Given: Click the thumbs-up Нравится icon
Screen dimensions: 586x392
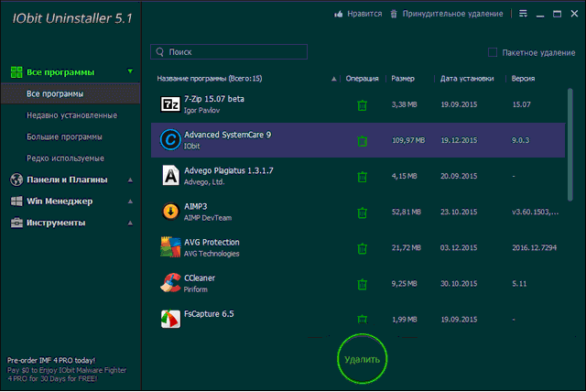Looking at the screenshot, I should [x=338, y=15].
